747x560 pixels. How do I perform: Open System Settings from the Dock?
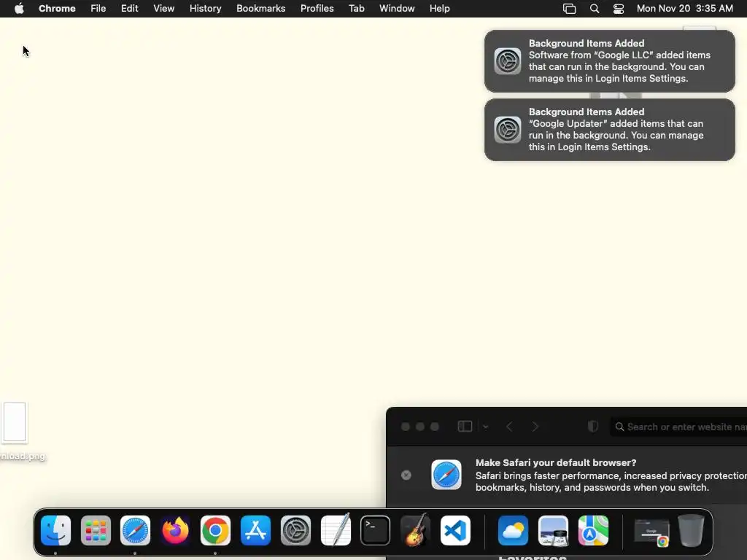(296, 531)
